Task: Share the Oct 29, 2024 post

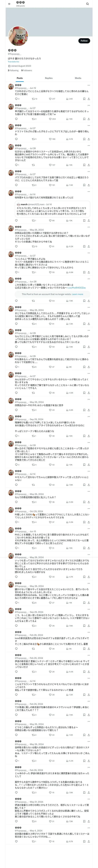Action: (89, 522)
